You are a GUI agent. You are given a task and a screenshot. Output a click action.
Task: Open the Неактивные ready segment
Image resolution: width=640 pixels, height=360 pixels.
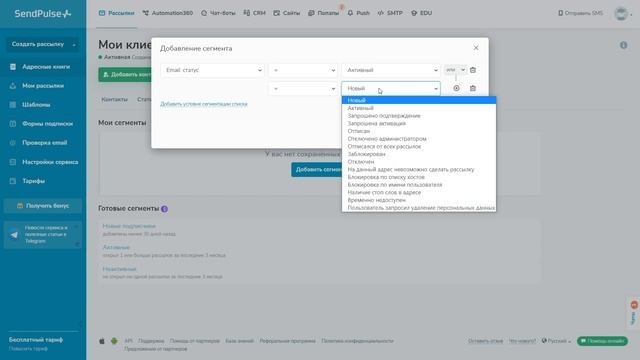119,269
